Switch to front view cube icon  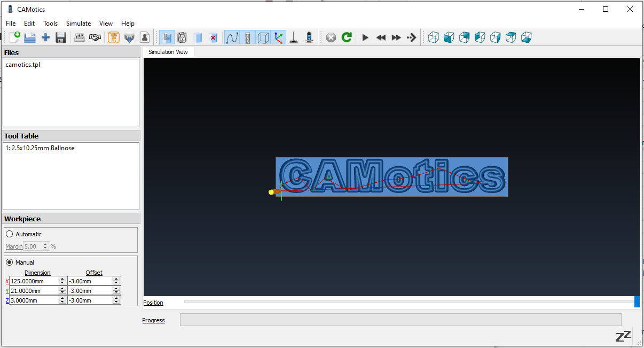tap(449, 37)
